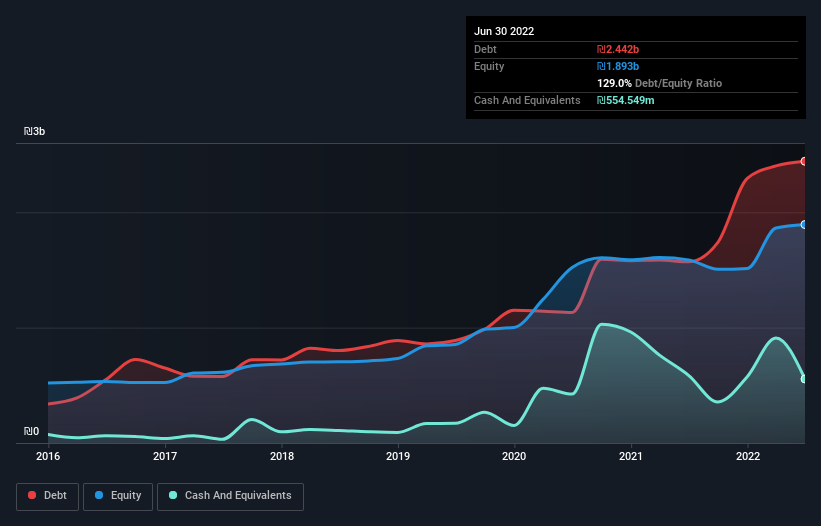Viewport: 821px width, 526px height.
Task: Click the blue Equity endpoint marker
Action: [x=804, y=225]
